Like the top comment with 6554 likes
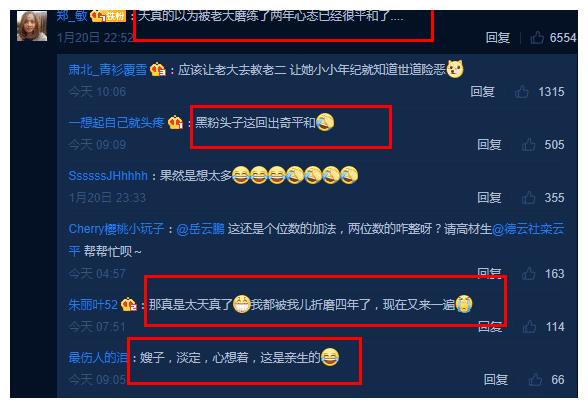Image resolution: width=588 pixels, height=408 pixels. [x=537, y=38]
